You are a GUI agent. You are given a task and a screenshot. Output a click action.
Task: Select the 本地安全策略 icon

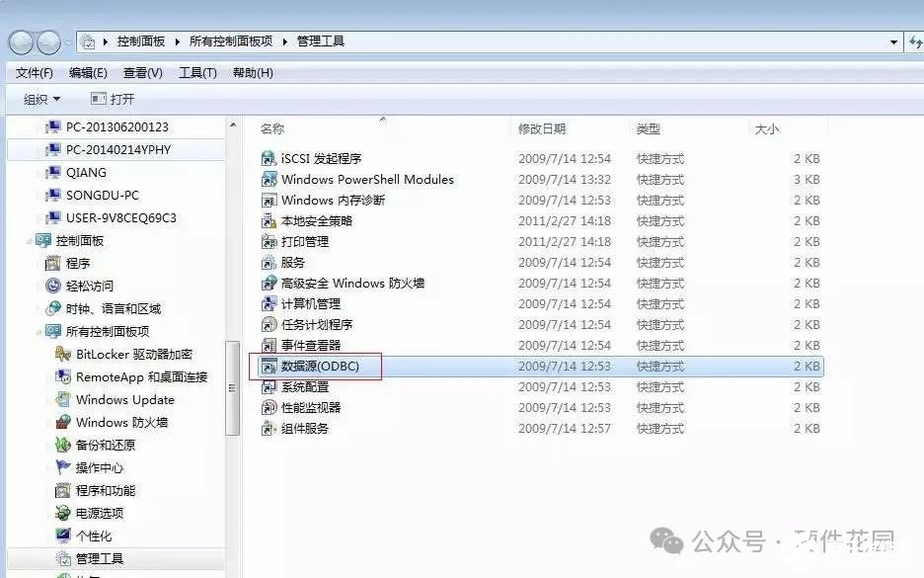(x=269, y=221)
